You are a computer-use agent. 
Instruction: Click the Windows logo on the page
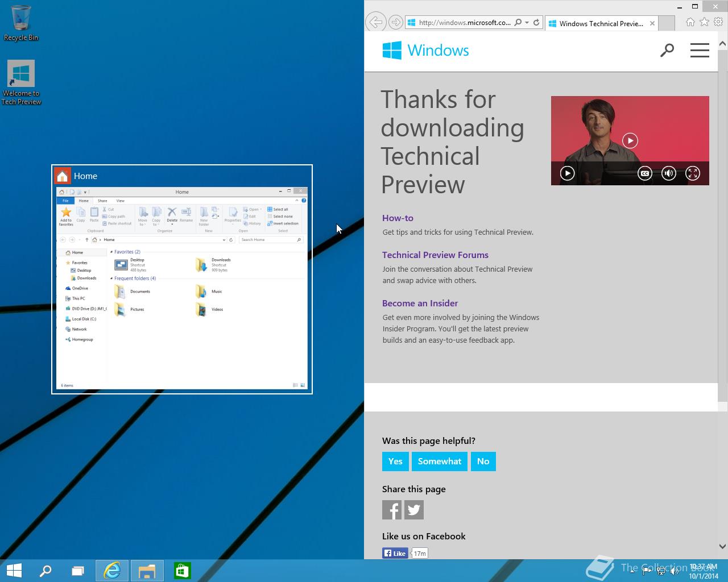coord(425,50)
